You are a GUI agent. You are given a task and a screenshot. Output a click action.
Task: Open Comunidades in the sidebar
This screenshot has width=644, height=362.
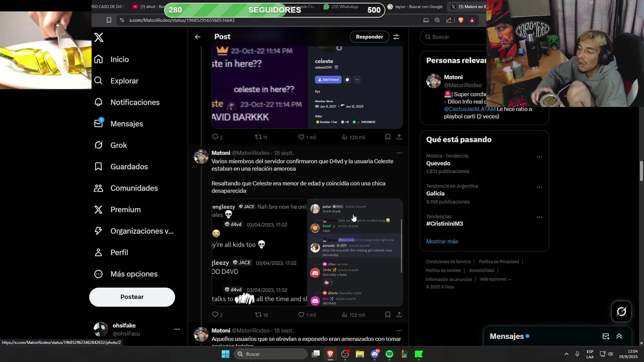126,188
